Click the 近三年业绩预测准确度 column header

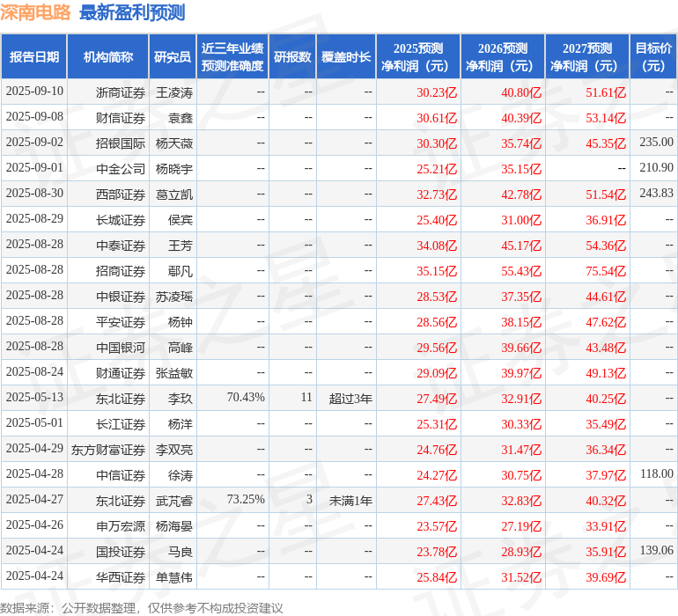[232, 57]
